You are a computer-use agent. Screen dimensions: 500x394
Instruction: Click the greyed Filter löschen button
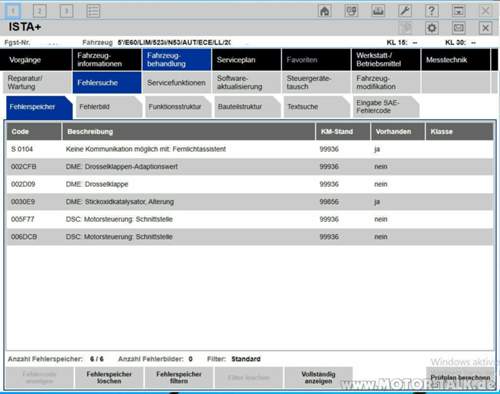(249, 377)
